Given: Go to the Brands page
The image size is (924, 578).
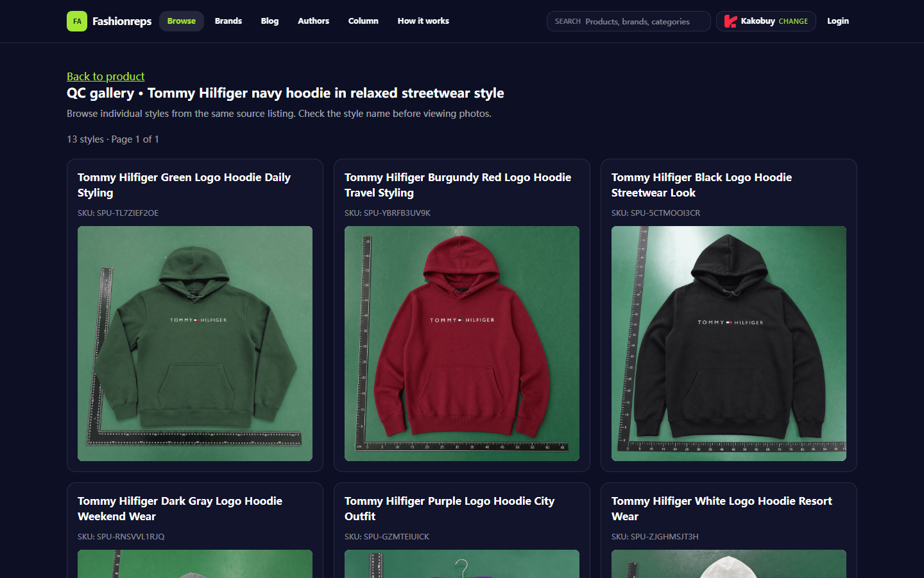Looking at the screenshot, I should (x=228, y=21).
